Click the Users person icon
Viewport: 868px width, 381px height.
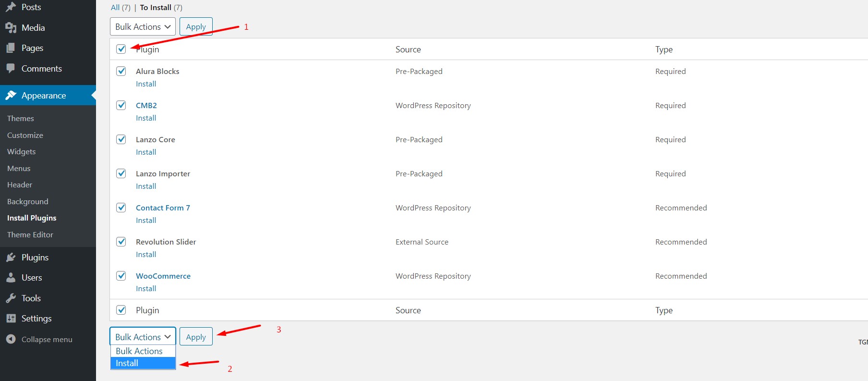pyautogui.click(x=11, y=278)
